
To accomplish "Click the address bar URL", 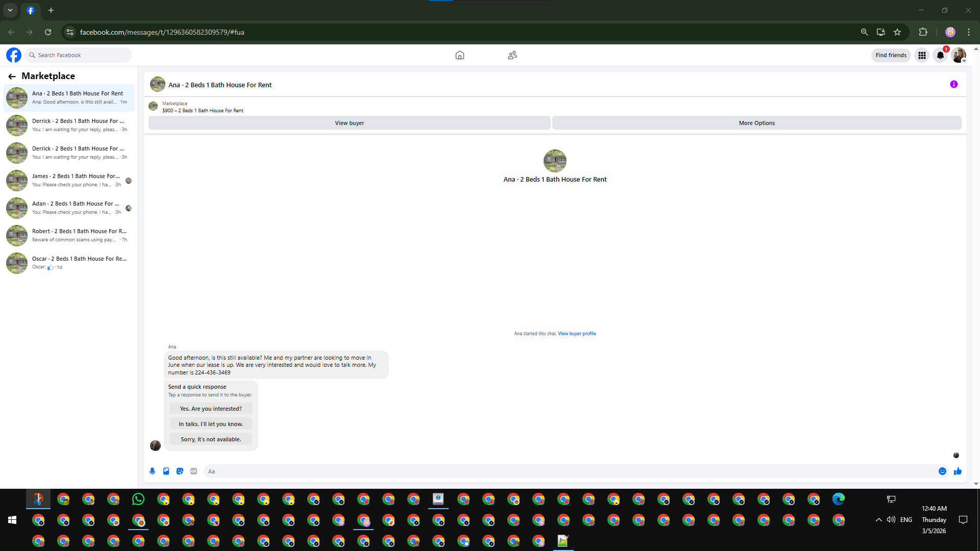I will click(162, 32).
